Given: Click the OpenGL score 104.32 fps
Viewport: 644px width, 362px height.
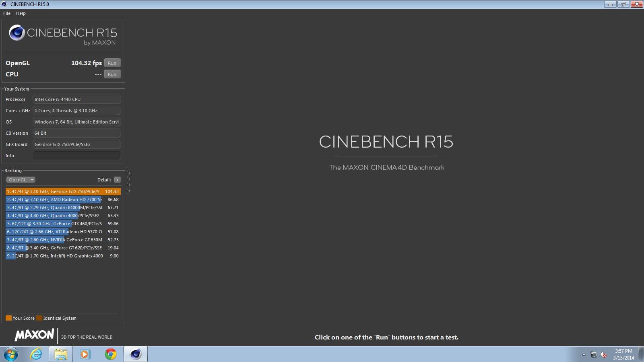Looking at the screenshot, I should tap(86, 63).
